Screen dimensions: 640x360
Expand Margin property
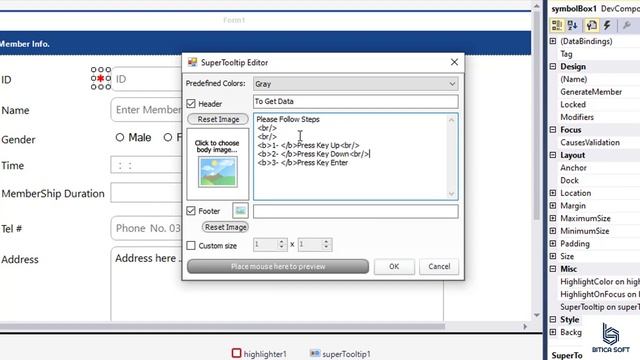coord(553,205)
